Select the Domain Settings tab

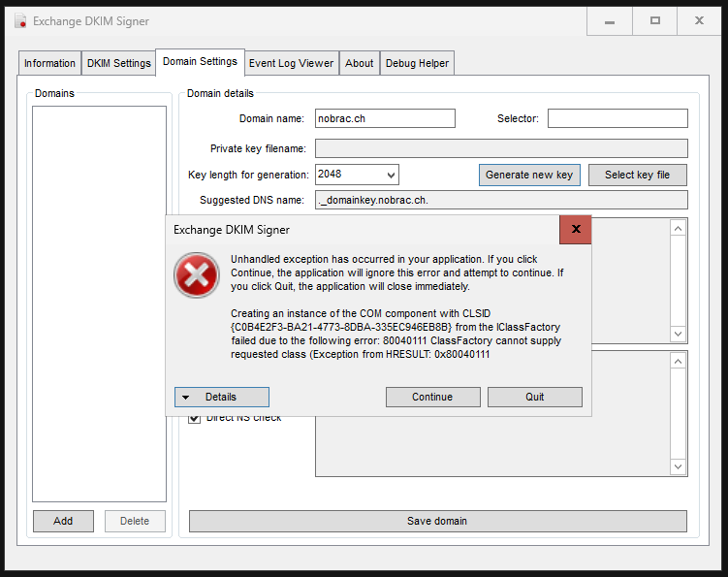[200, 62]
